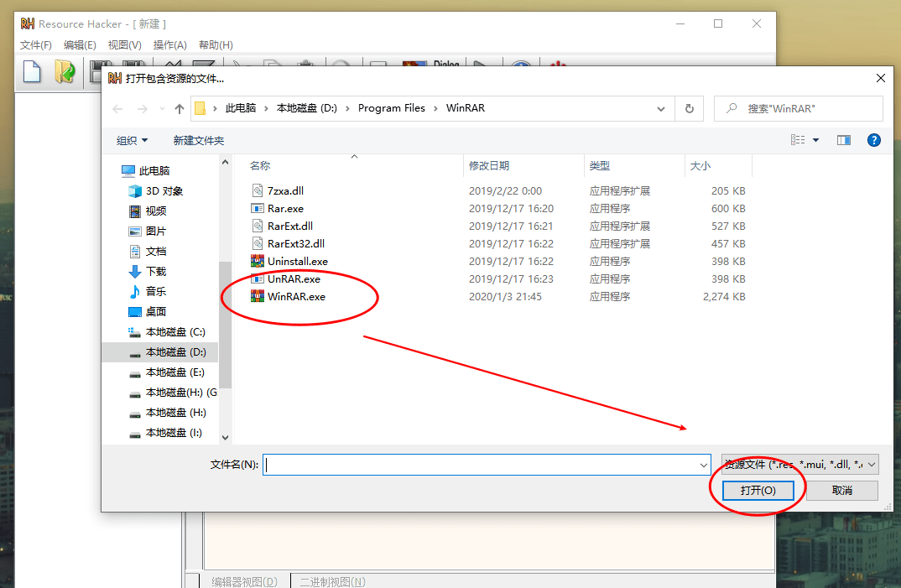Click the navigation pane scroll up arrow

coord(225,163)
